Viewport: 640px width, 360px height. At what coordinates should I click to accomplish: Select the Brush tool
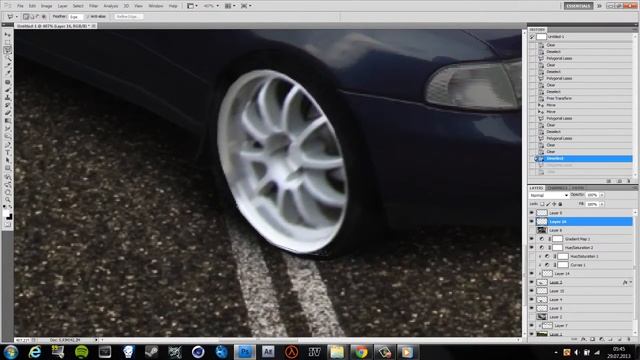(7, 90)
